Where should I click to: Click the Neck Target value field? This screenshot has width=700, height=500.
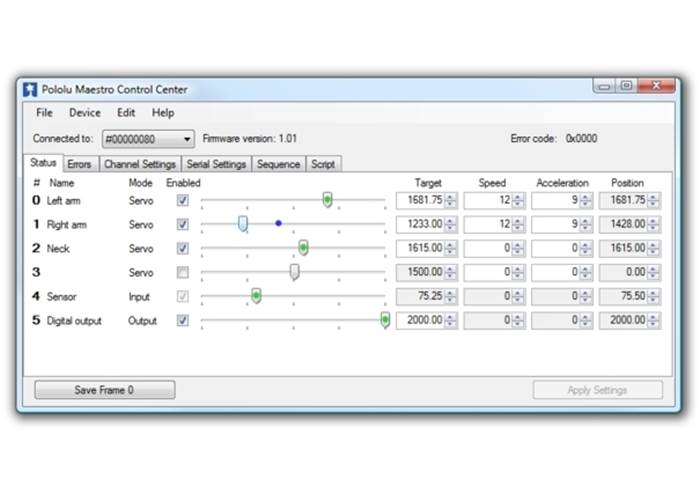(420, 248)
